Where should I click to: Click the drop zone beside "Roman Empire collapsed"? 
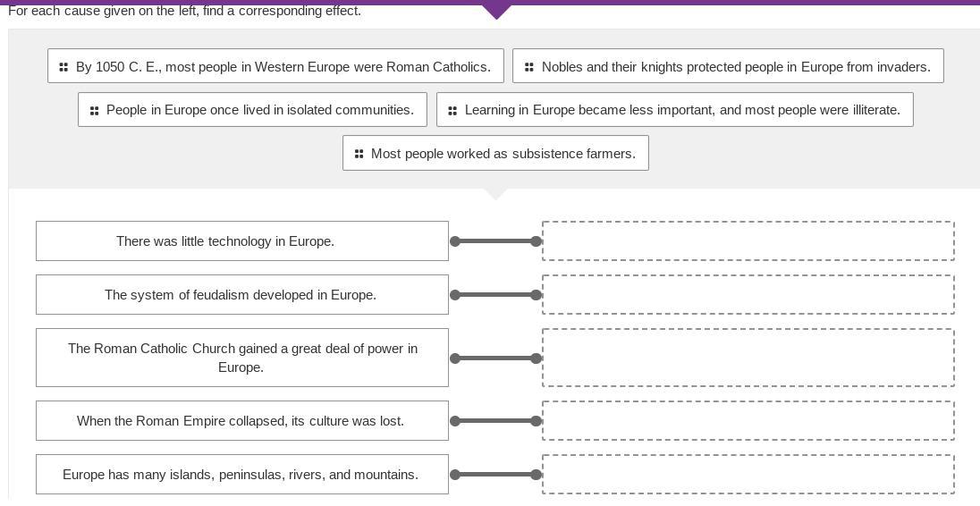748,420
